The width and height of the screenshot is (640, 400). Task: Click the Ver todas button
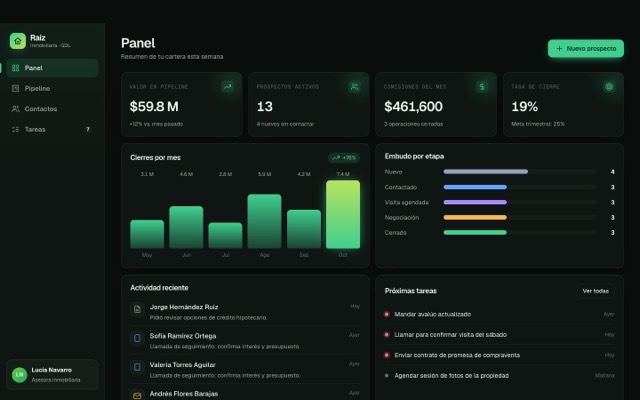(596, 291)
